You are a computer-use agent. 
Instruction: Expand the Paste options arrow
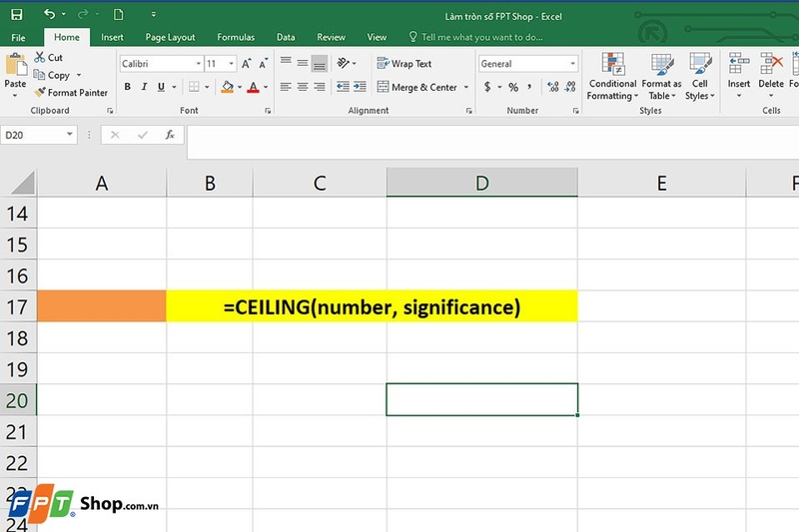coord(15,95)
